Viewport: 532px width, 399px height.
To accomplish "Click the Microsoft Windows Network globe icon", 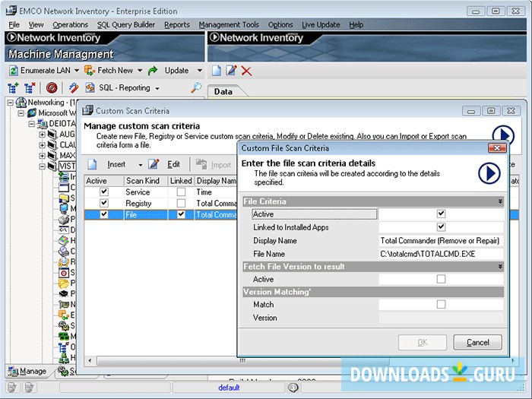I will coord(32,112).
